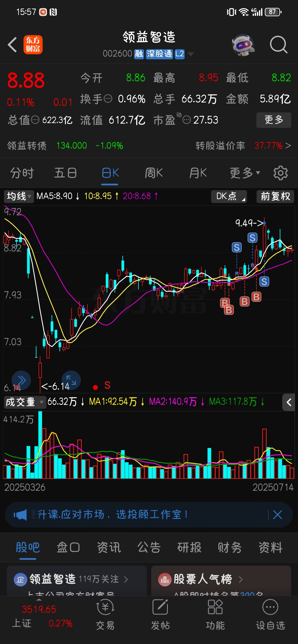This screenshot has width=298, height=644.
Task: Tap the 更多 quote details button
Action: pyautogui.click(x=274, y=120)
